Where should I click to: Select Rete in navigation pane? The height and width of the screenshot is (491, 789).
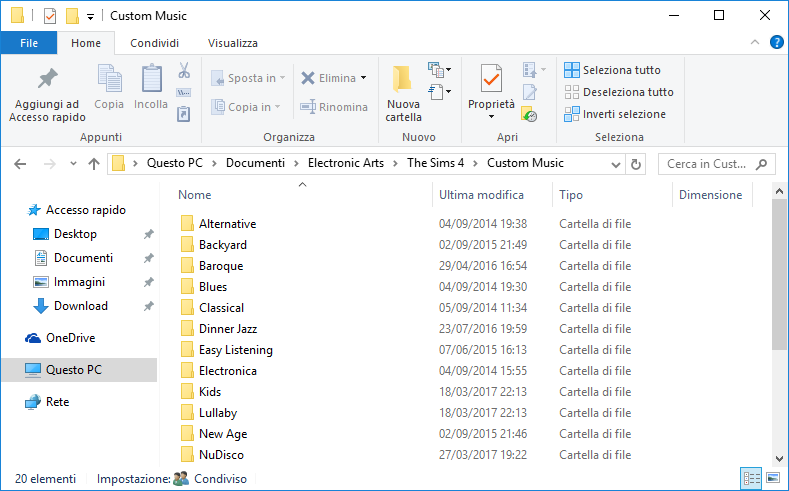click(x=57, y=402)
